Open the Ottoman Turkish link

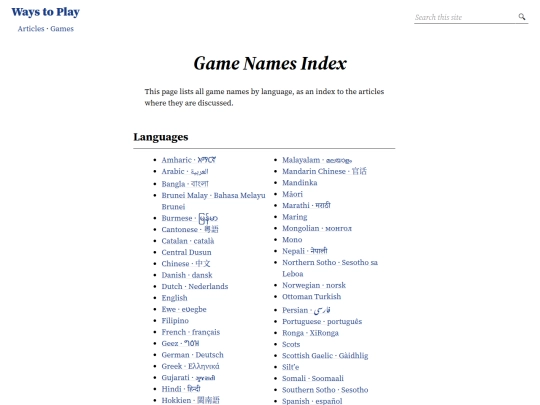click(x=311, y=297)
